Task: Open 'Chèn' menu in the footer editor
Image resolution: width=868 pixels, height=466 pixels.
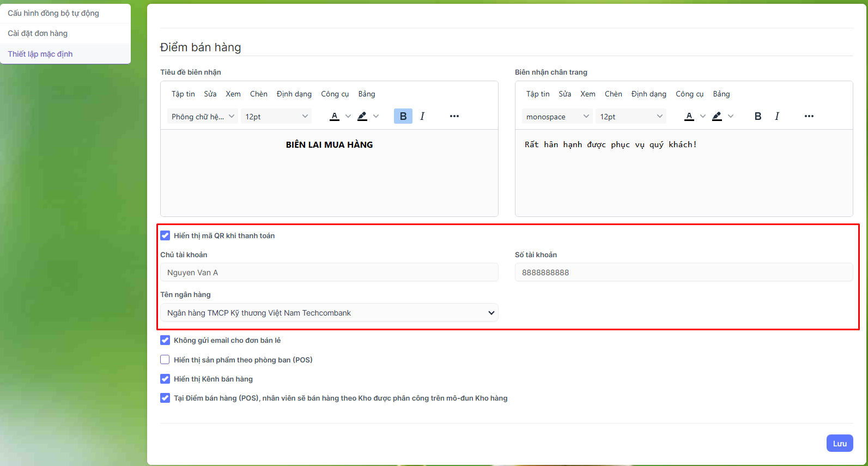Action: coord(613,94)
